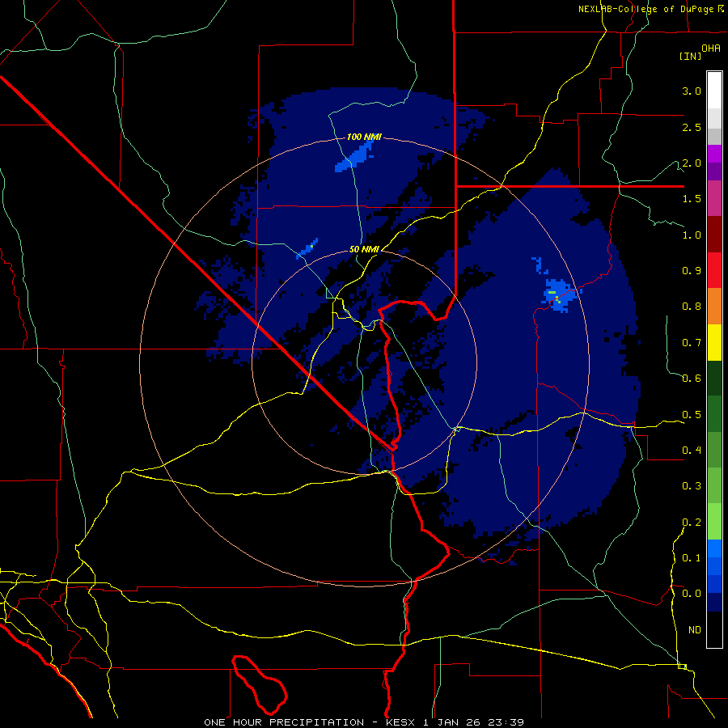Click the 1.0 legend value
This screenshot has height=728, width=728.
pyautogui.click(x=692, y=235)
